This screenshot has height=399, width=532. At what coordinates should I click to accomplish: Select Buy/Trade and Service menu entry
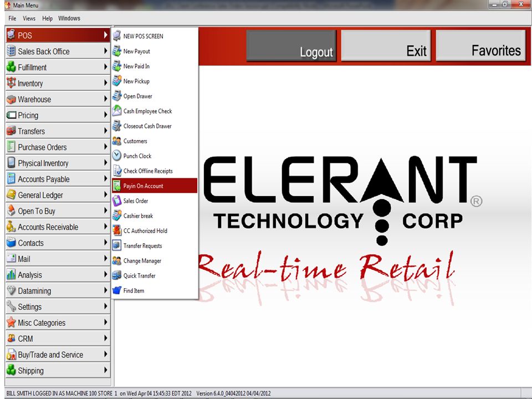[58, 354]
